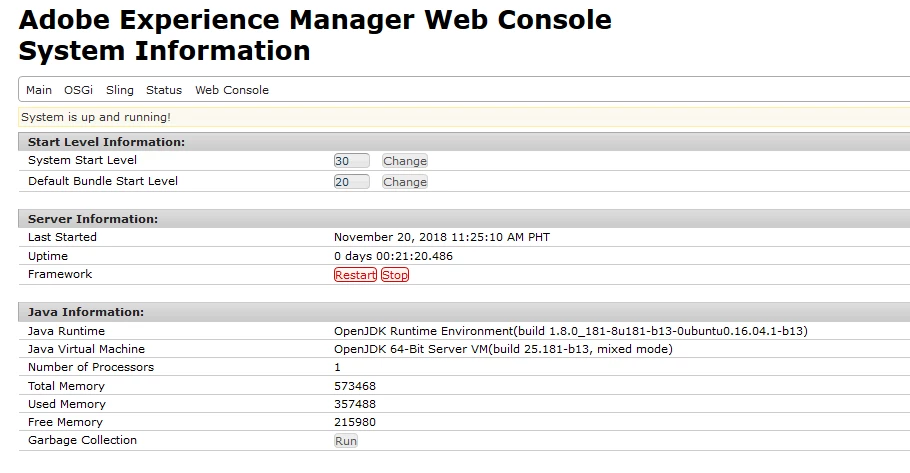Open the OSGi menu
This screenshot has width=910, height=473.
tap(78, 90)
